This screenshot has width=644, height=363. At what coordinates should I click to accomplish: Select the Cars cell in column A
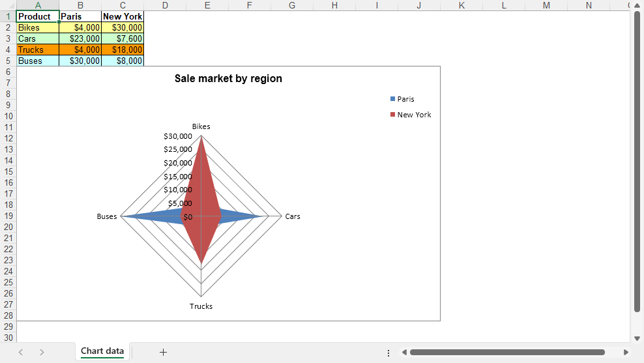(x=38, y=38)
